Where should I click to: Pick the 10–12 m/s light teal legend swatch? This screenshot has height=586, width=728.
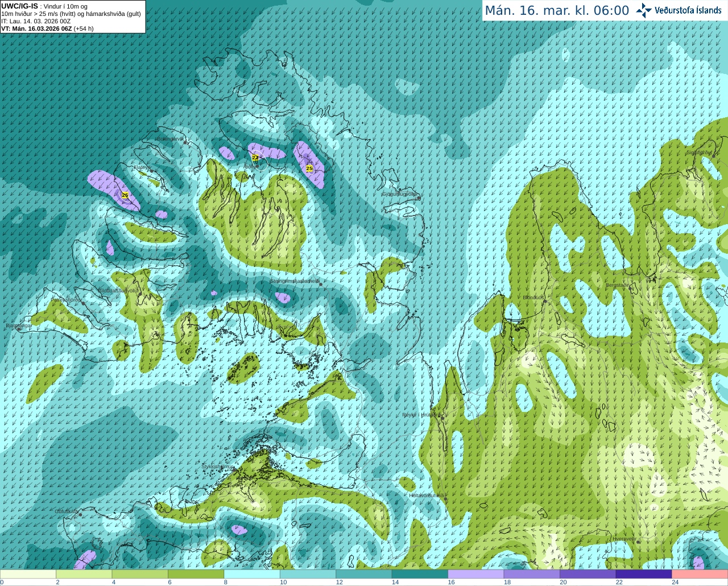[x=308, y=574]
